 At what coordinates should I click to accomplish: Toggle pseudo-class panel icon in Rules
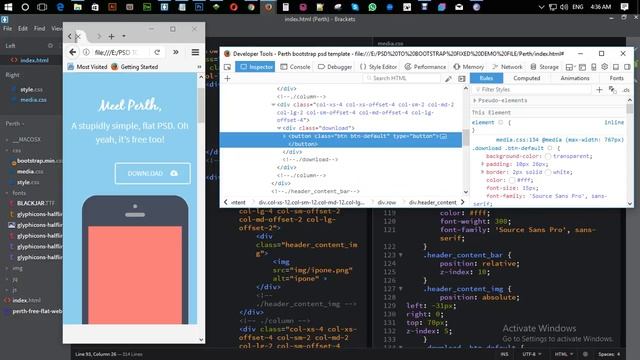612,89
